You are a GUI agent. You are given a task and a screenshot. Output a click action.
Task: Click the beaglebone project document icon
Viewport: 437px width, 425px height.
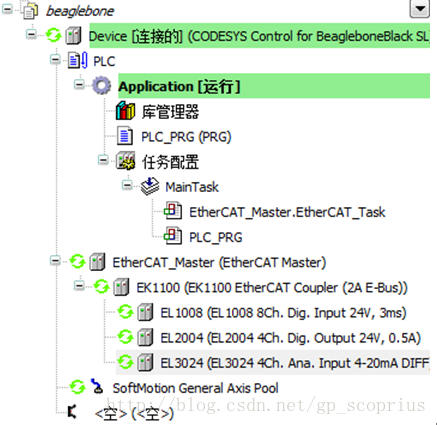pos(30,11)
